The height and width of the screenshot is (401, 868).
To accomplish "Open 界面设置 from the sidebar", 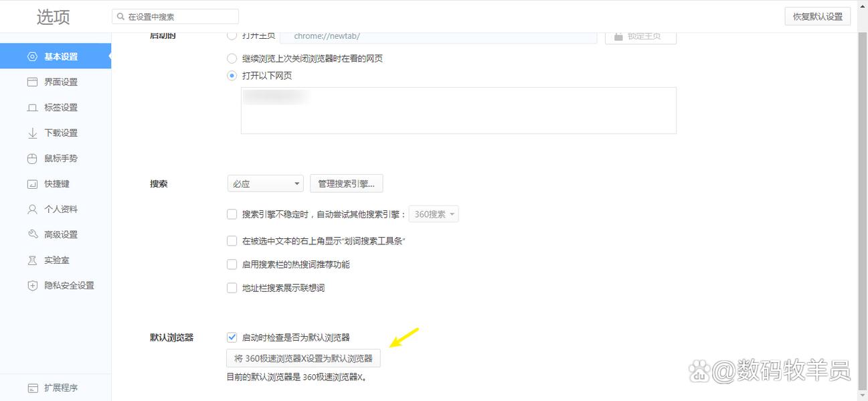I will click(59, 82).
